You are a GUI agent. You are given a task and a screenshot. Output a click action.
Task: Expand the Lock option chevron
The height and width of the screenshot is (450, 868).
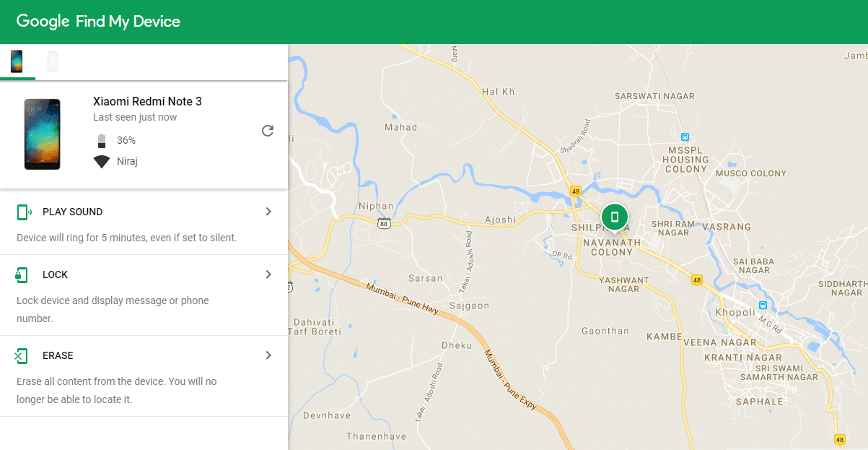pos(268,274)
